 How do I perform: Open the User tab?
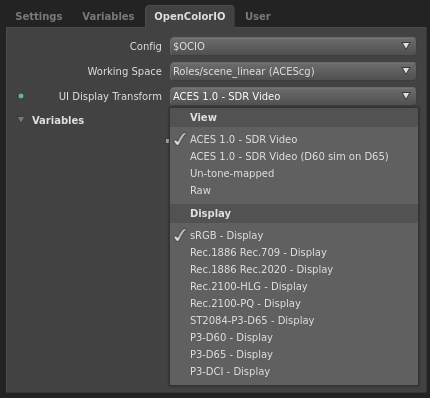258,16
